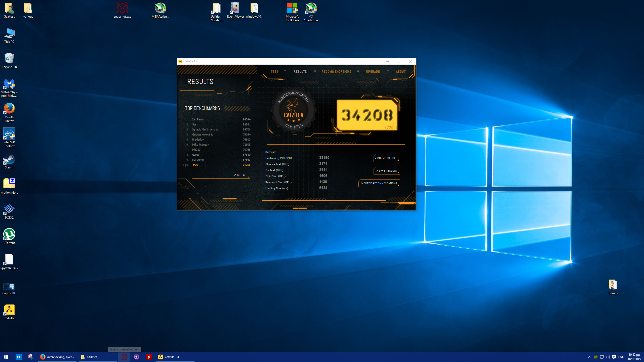Switch to the RESULTS tab
Image resolution: width=644 pixels, height=362 pixels.
pos(300,72)
